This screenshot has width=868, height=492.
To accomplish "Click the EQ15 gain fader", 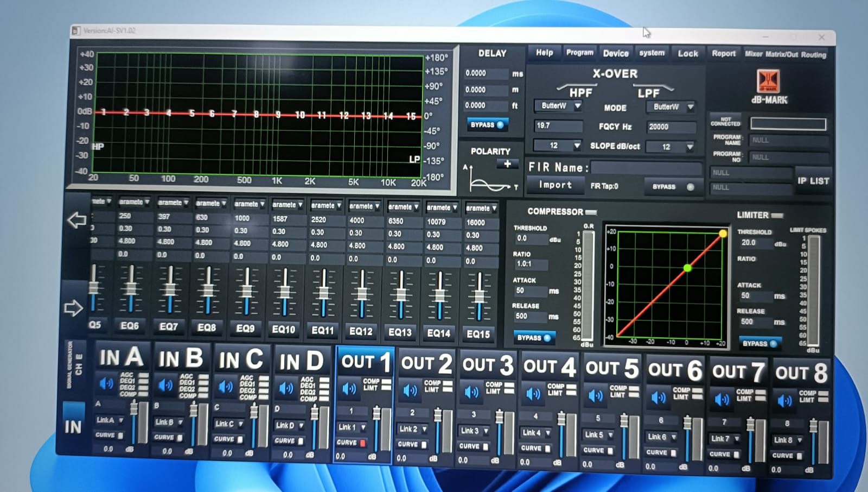I will pyautogui.click(x=478, y=297).
